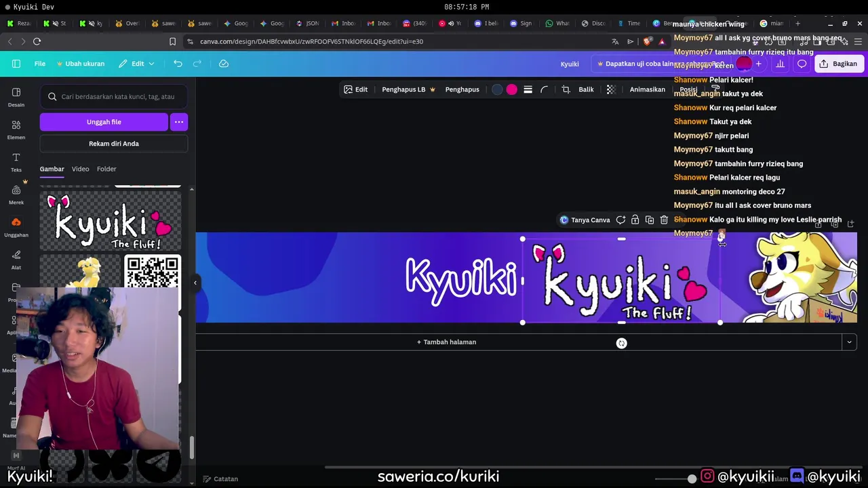868x488 pixels.
Task: Switch to the WhatsApp browser tab
Action: pyautogui.click(x=557, y=23)
